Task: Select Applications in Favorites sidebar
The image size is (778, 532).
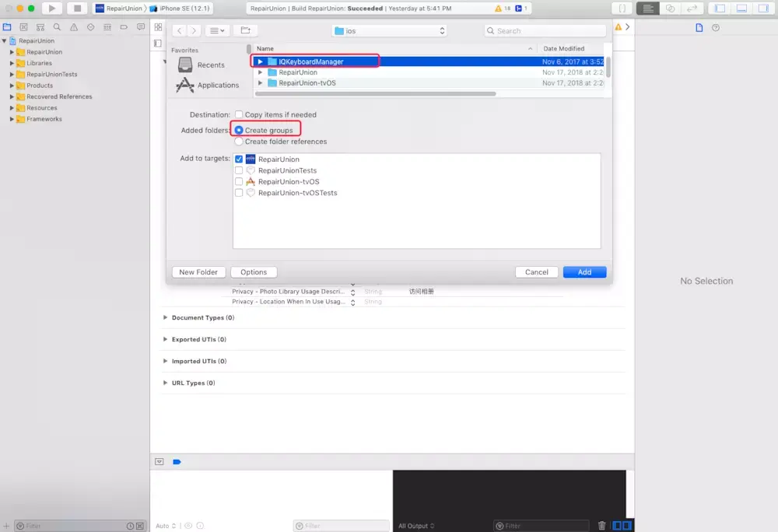Action: click(208, 85)
